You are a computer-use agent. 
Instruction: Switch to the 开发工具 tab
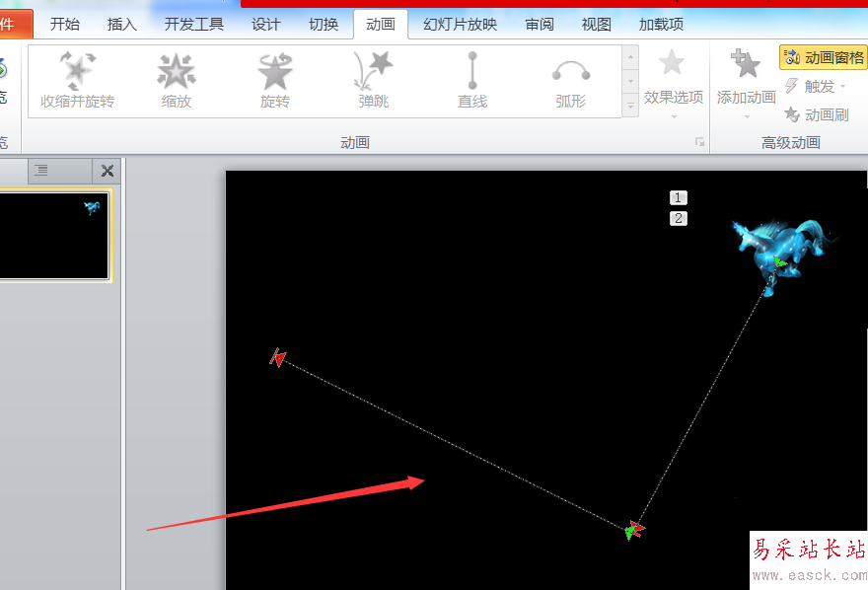click(193, 25)
